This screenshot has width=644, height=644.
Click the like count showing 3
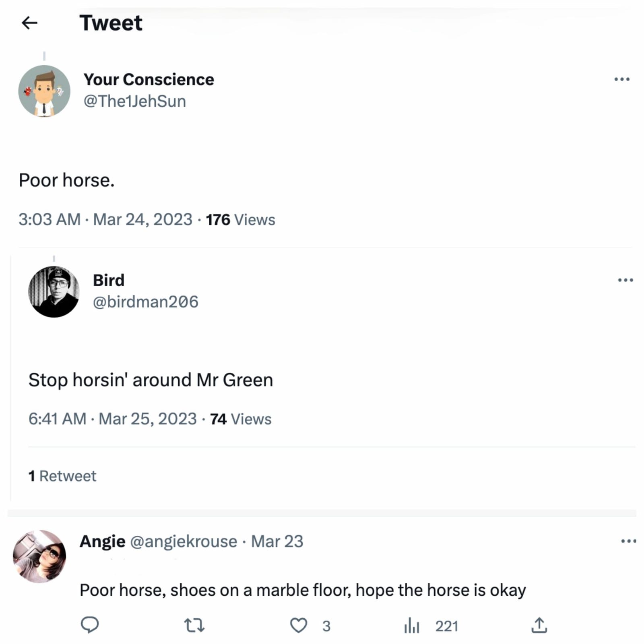(x=325, y=626)
